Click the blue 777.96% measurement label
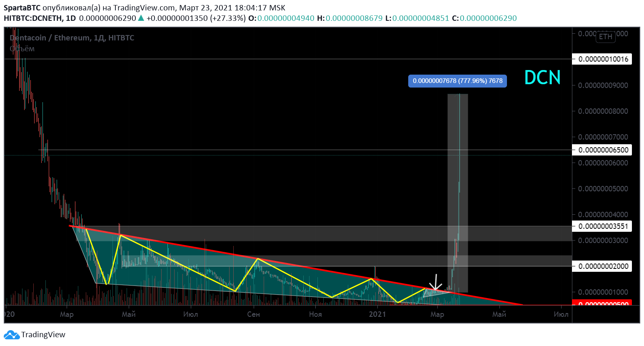 pos(457,81)
